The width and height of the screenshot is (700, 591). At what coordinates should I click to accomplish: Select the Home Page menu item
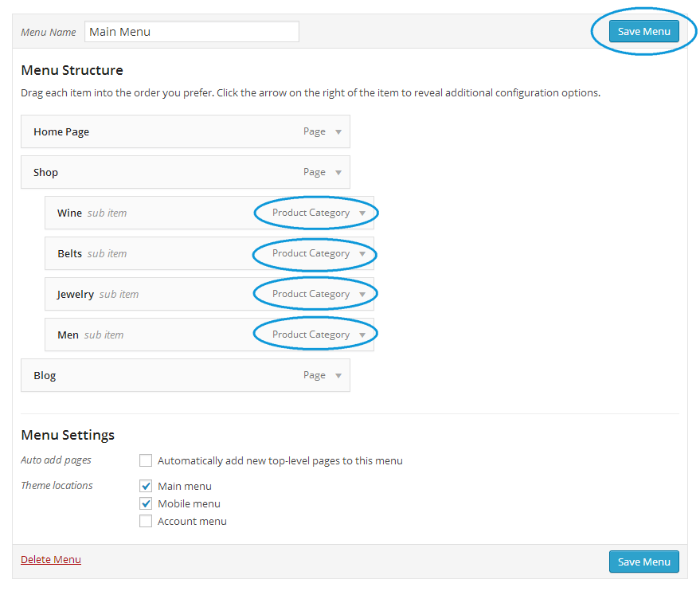(159, 132)
